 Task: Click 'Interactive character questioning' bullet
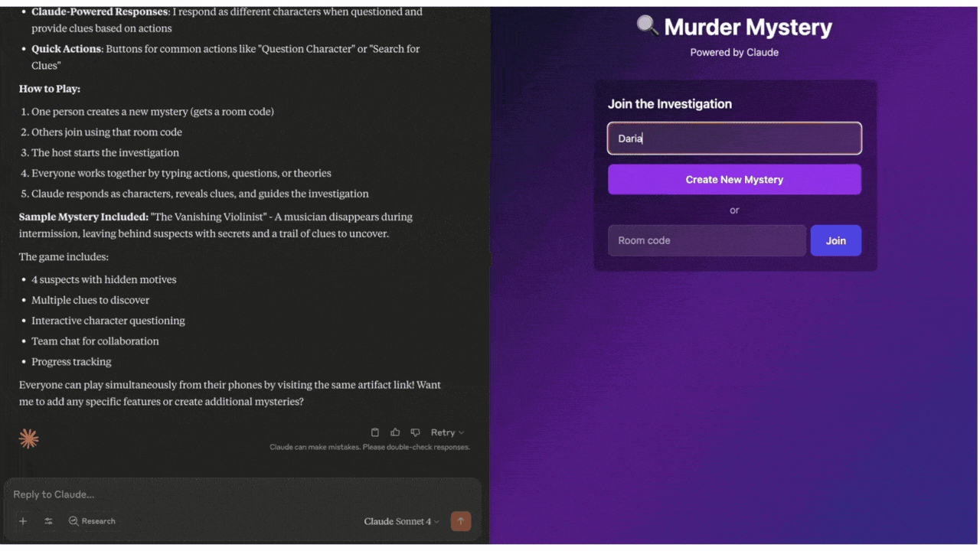click(108, 321)
